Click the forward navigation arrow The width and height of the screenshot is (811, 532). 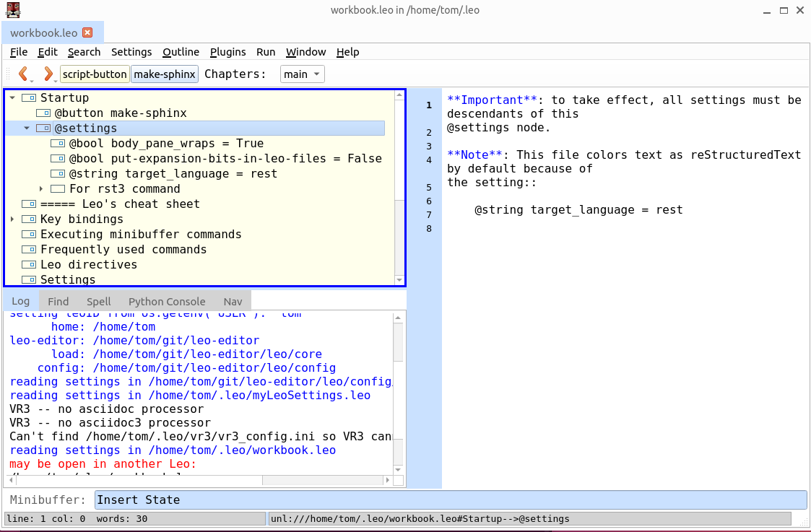click(48, 73)
